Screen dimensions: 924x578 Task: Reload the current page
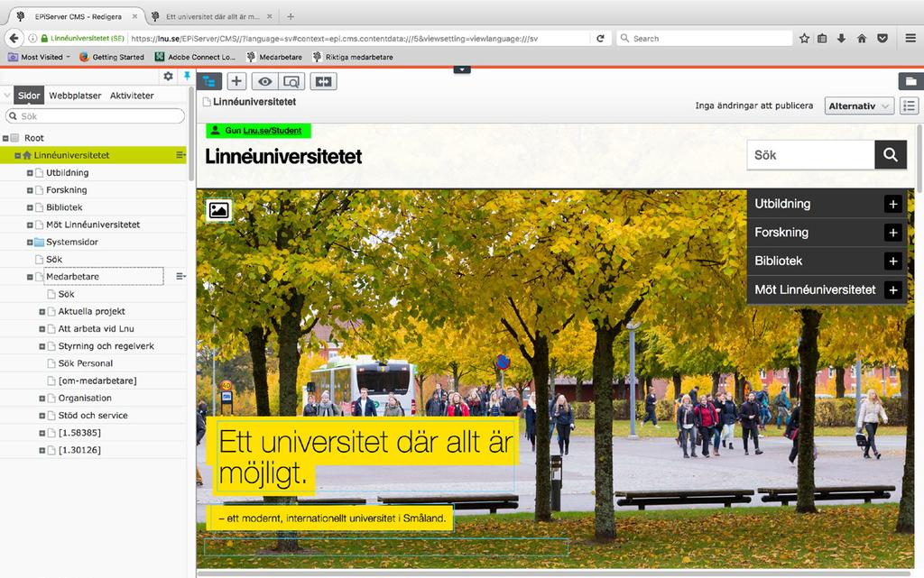click(x=600, y=38)
